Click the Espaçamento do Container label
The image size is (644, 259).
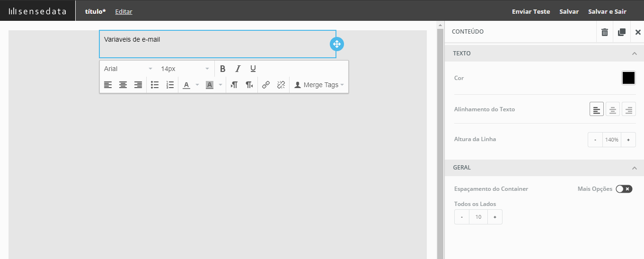(491, 189)
